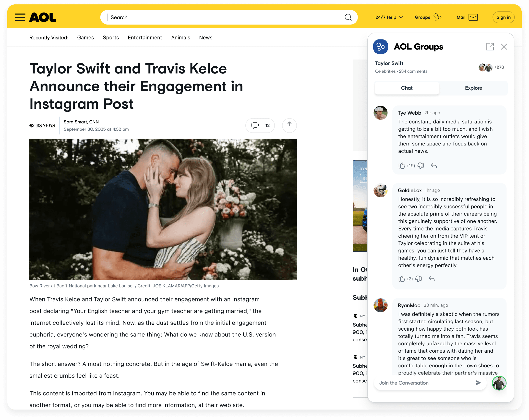Image resolution: width=529 pixels, height=420 pixels.
Task: Open the Taylor Swift group title
Action: coord(389,63)
